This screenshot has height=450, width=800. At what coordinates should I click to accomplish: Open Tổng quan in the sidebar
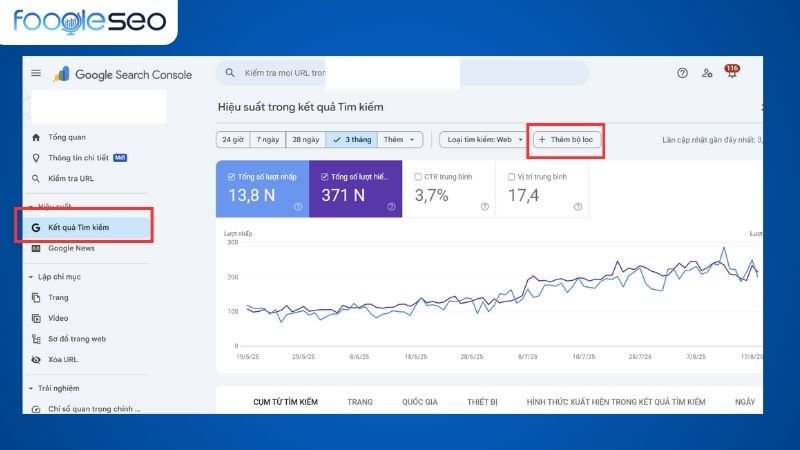[67, 137]
